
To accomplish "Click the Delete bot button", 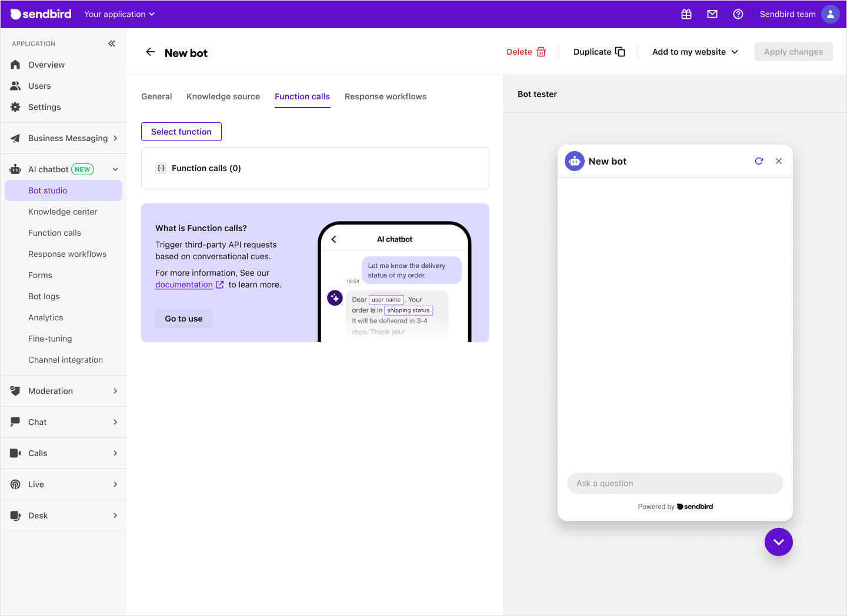I will pos(526,52).
